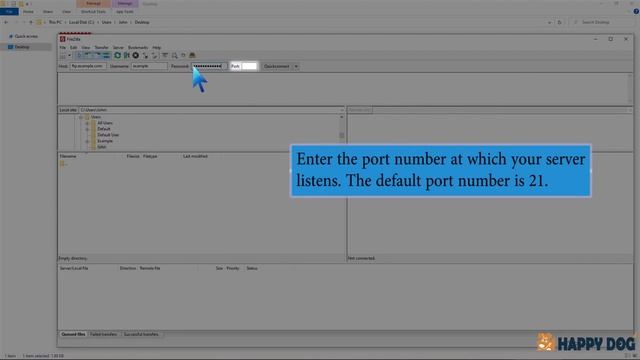Toggle transfer queue display toolbar icon

point(107,56)
